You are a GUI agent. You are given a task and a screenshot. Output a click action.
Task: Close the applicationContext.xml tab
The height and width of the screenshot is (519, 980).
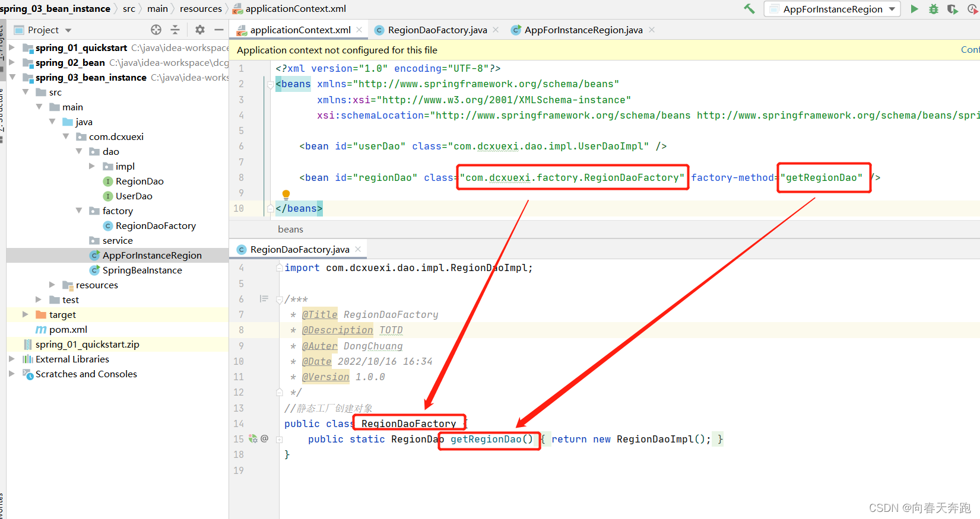pos(359,30)
